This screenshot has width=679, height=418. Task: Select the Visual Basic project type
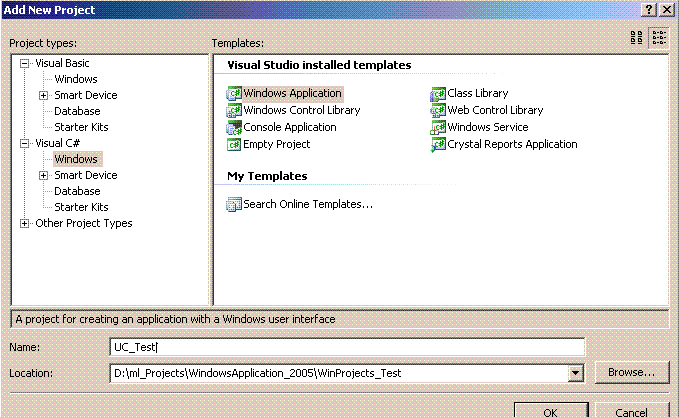point(62,63)
